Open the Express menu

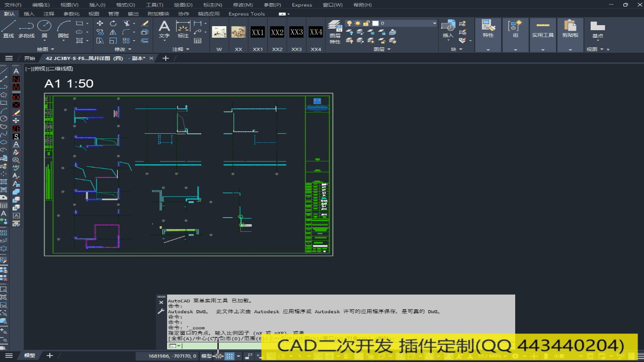302,5
